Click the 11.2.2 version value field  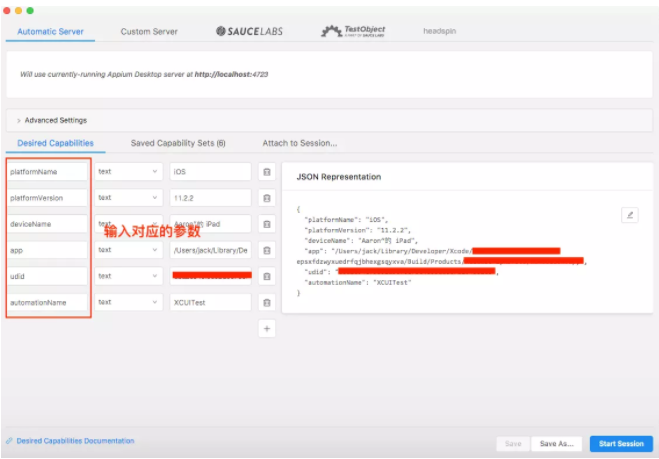(211, 198)
